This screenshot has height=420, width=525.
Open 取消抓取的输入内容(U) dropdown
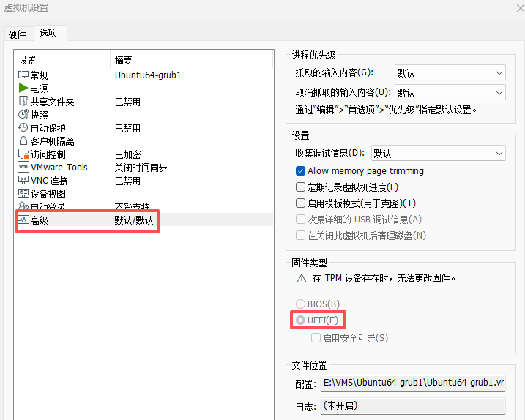(450, 92)
